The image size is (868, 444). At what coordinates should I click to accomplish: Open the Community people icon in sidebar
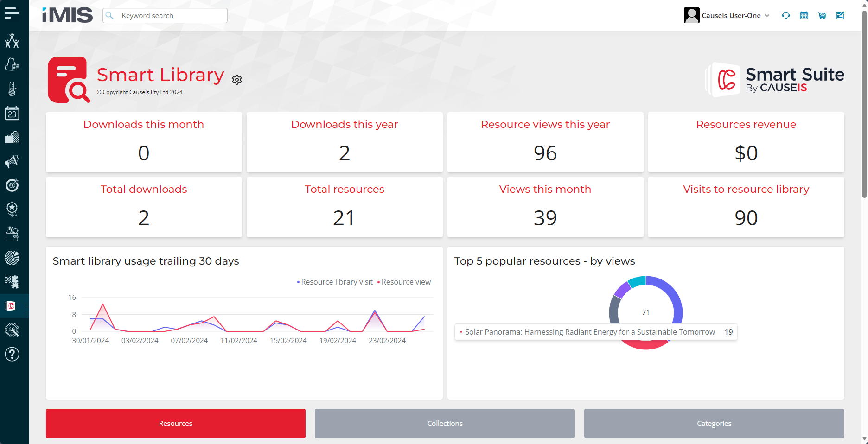coord(12,41)
